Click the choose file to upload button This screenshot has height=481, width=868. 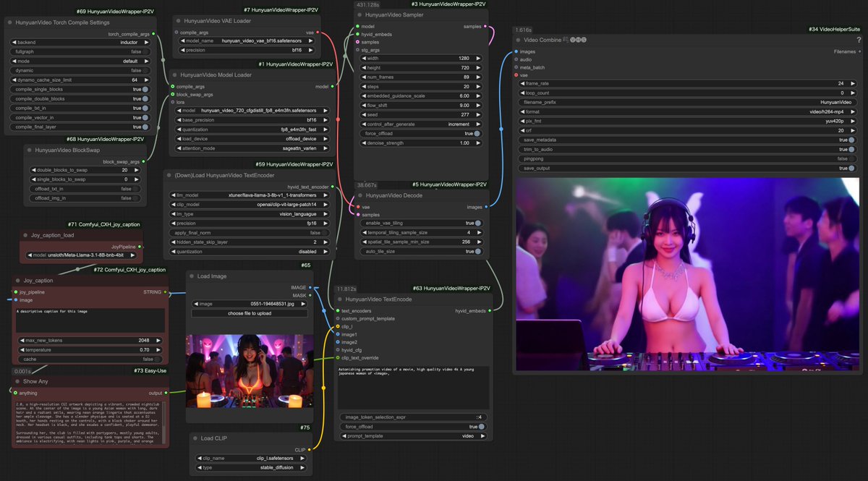point(250,313)
